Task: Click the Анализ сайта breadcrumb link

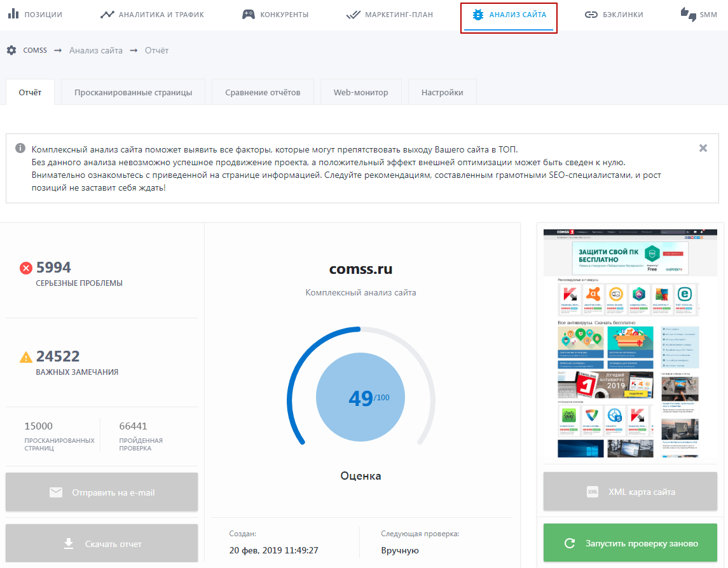Action: 95,50
